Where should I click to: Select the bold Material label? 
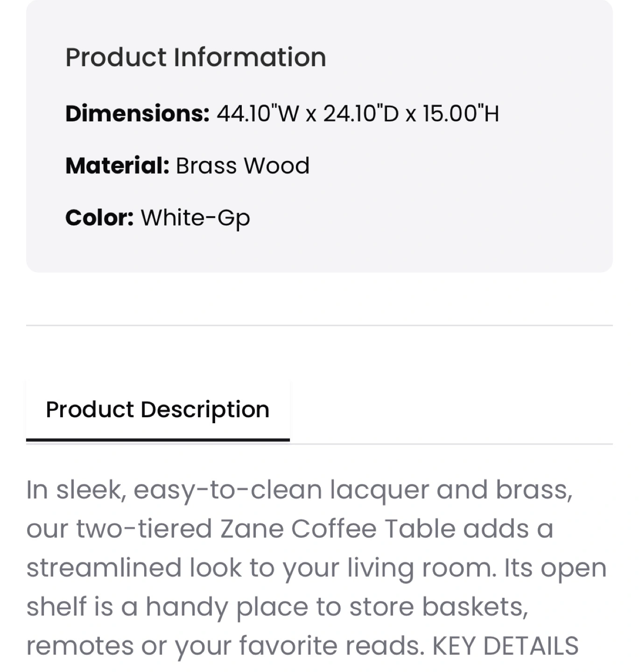tap(118, 166)
